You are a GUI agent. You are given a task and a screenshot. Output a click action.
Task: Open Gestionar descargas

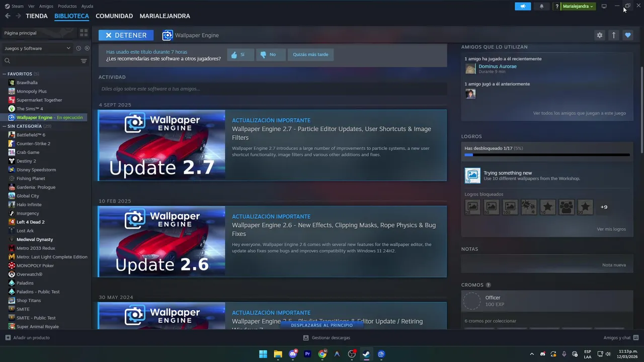click(x=327, y=338)
